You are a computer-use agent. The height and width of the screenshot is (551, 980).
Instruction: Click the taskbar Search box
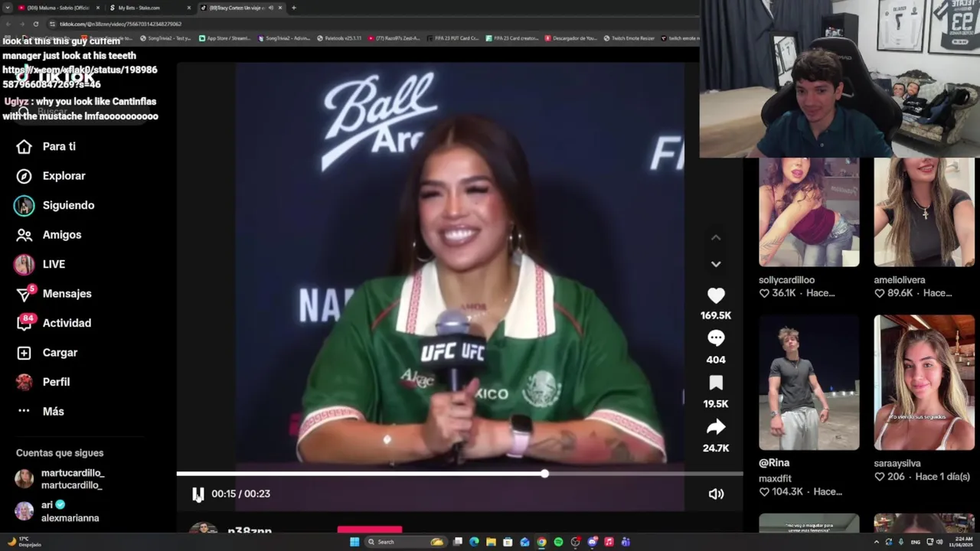coord(406,542)
